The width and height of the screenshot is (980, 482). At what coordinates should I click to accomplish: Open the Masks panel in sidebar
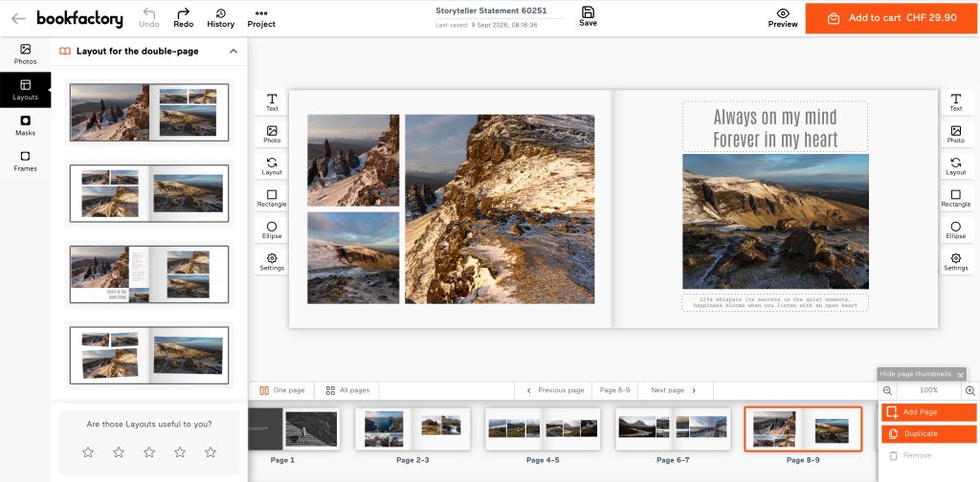[25, 125]
